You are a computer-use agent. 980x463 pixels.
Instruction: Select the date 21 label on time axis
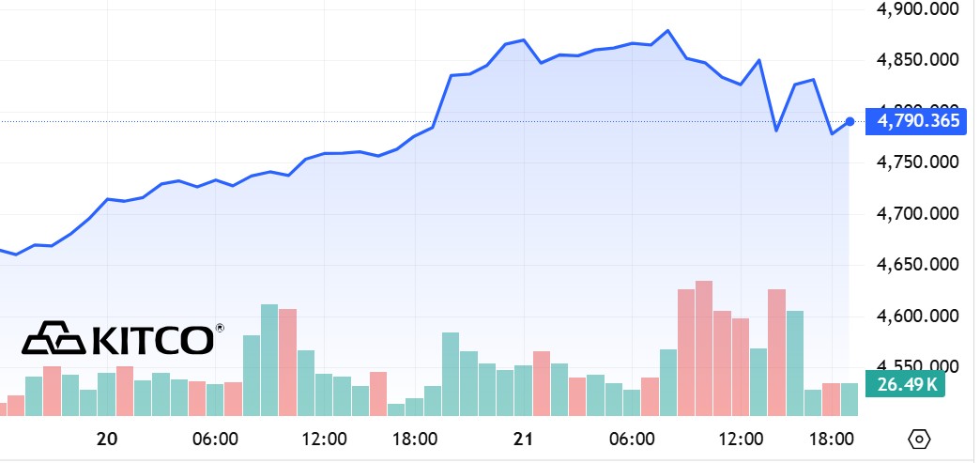pyautogui.click(x=524, y=439)
